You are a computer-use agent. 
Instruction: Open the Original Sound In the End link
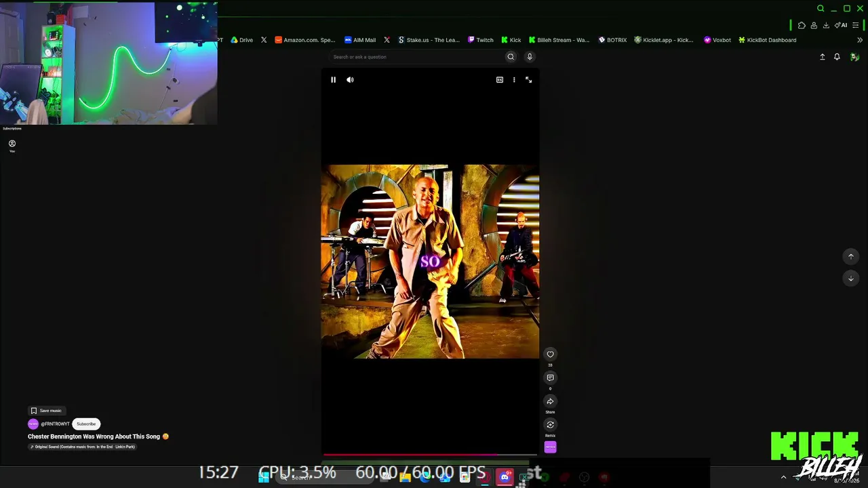pyautogui.click(x=83, y=447)
